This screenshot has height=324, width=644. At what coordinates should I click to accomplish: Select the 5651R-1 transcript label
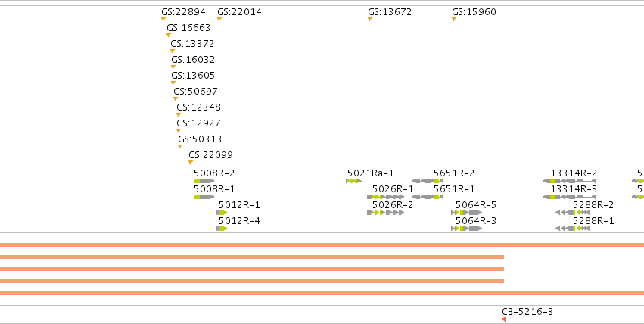(454, 189)
